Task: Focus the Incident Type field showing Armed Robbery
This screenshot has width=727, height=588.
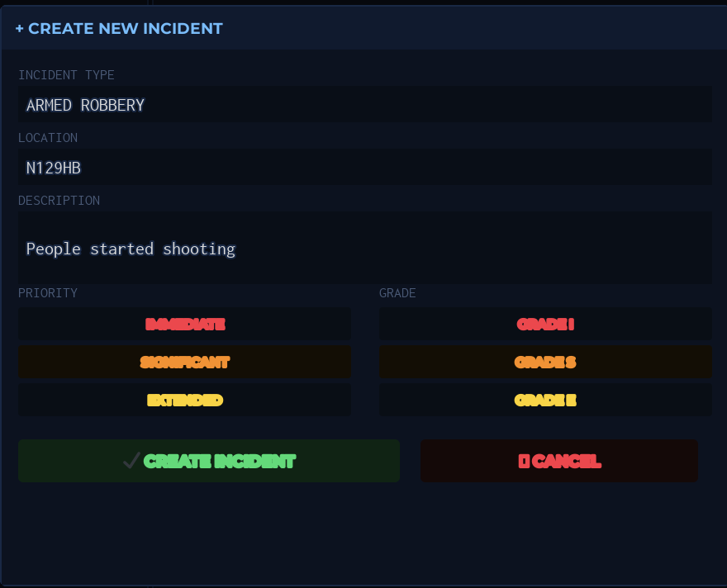Action: (364, 105)
